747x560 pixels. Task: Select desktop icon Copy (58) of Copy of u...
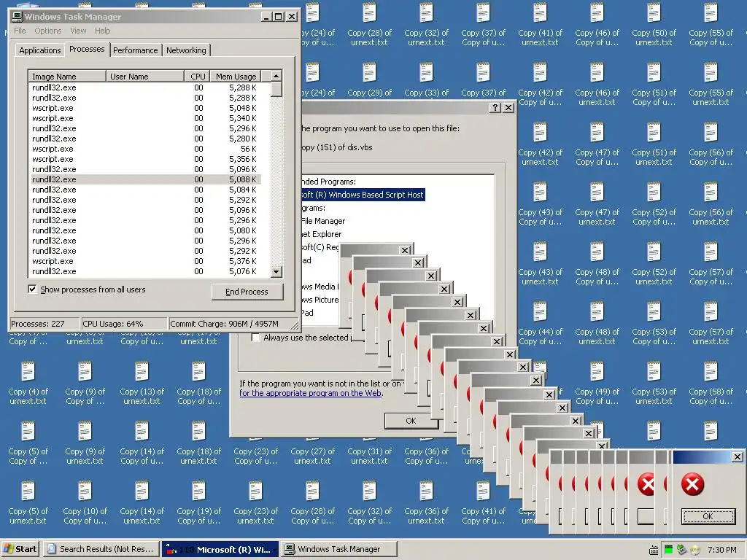click(711, 382)
